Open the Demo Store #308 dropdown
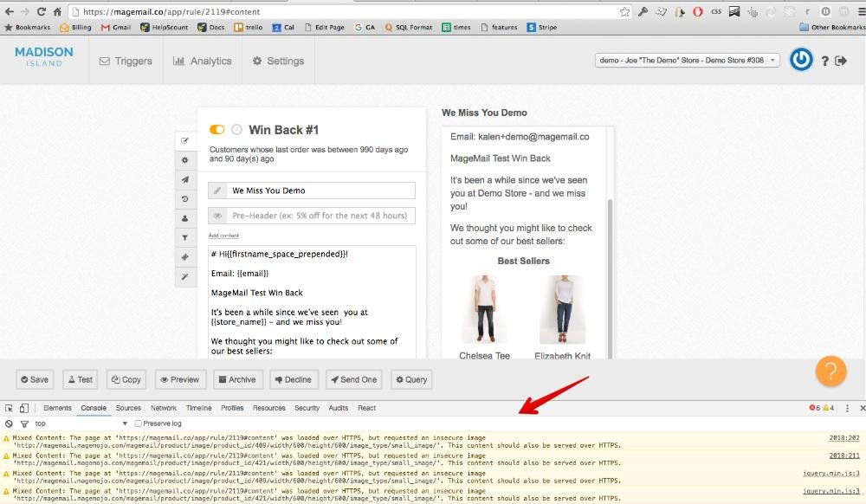The width and height of the screenshot is (866, 504). [688, 61]
